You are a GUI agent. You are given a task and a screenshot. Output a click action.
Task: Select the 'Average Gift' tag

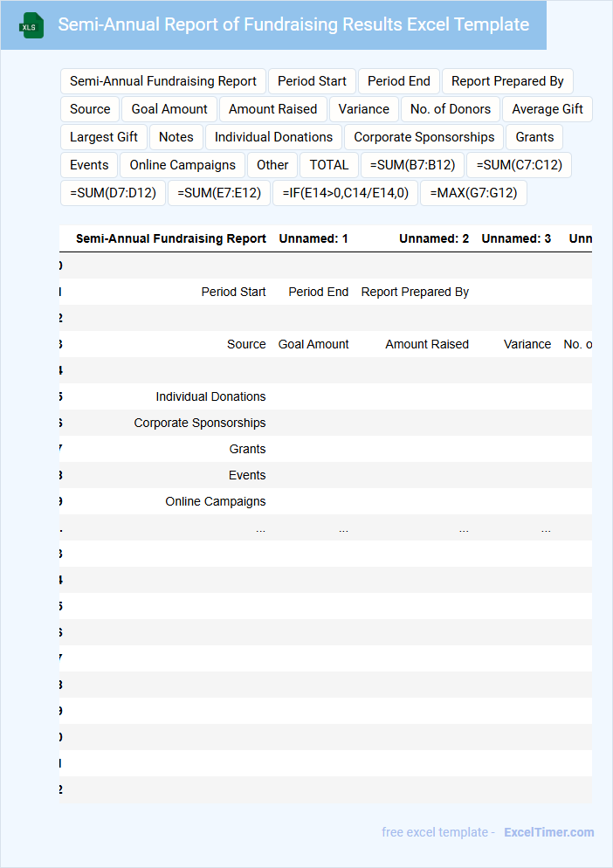pyautogui.click(x=548, y=109)
